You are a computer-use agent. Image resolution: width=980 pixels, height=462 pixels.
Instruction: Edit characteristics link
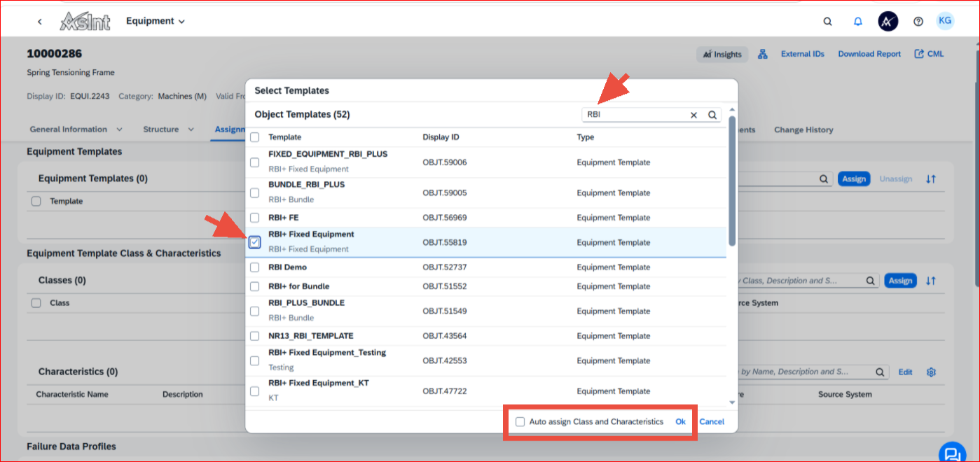pyautogui.click(x=906, y=372)
